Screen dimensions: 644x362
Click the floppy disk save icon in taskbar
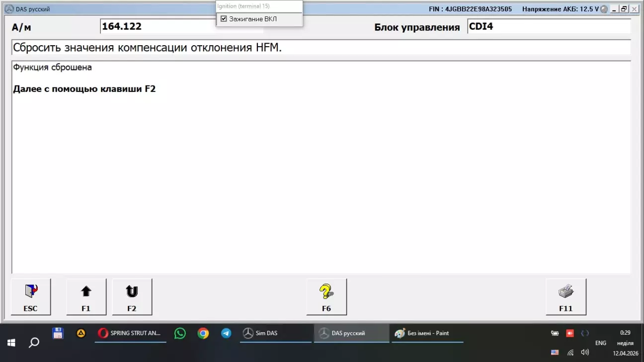pos(58,333)
